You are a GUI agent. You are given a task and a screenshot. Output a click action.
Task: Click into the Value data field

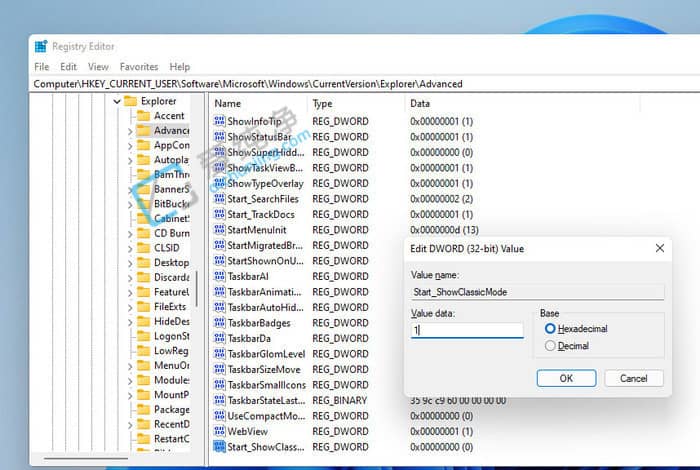pos(467,330)
